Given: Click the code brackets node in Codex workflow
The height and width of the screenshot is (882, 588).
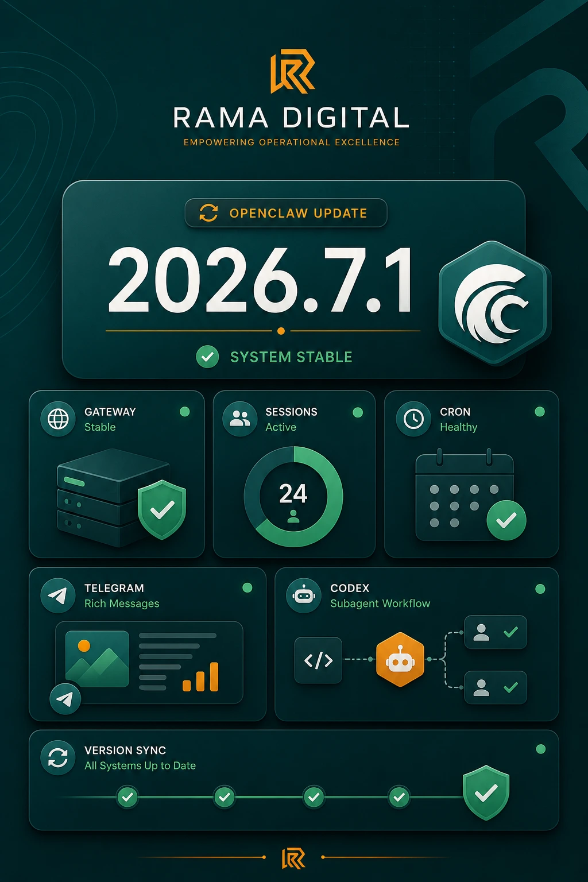Looking at the screenshot, I should point(318,660).
